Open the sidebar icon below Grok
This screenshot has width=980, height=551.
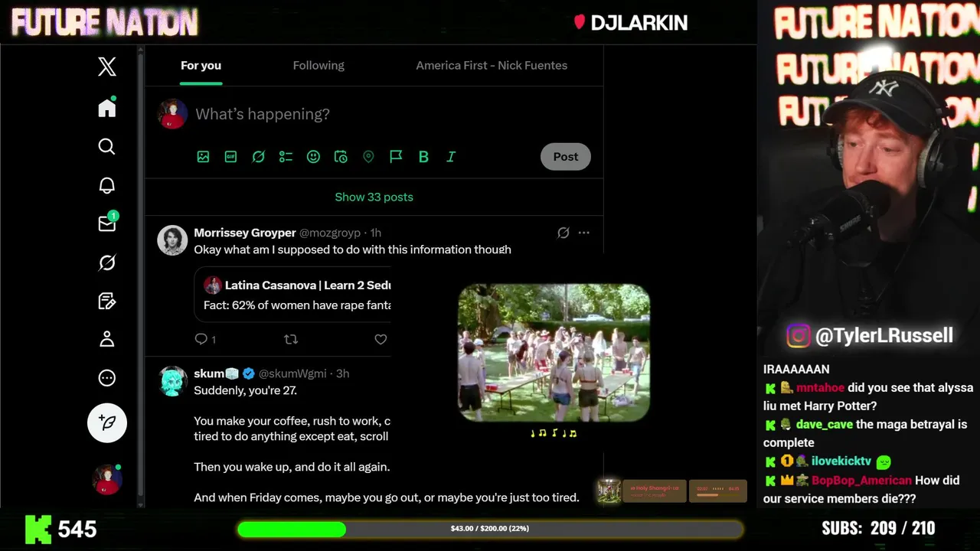point(107,301)
